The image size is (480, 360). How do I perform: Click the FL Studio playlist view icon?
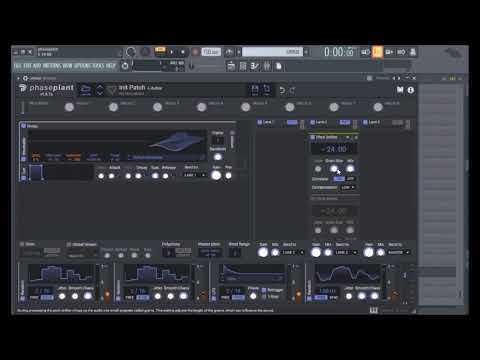tap(231, 66)
